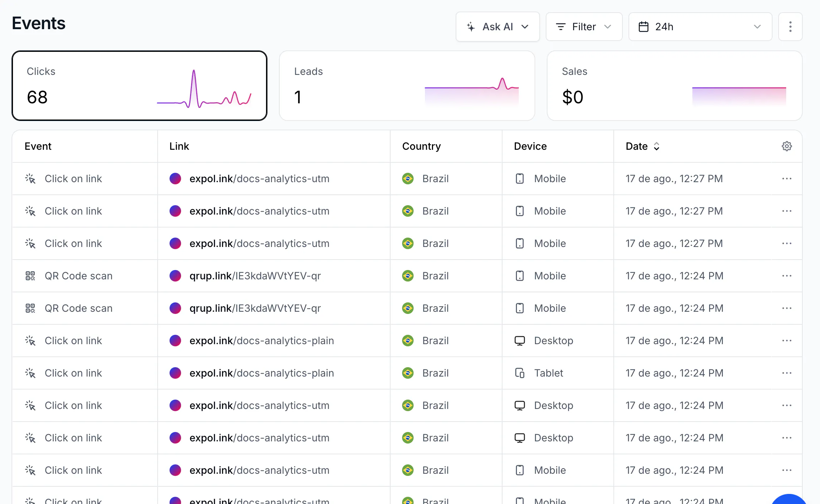Click the cursor-click icon in the first event row
The width and height of the screenshot is (820, 504).
point(30,179)
